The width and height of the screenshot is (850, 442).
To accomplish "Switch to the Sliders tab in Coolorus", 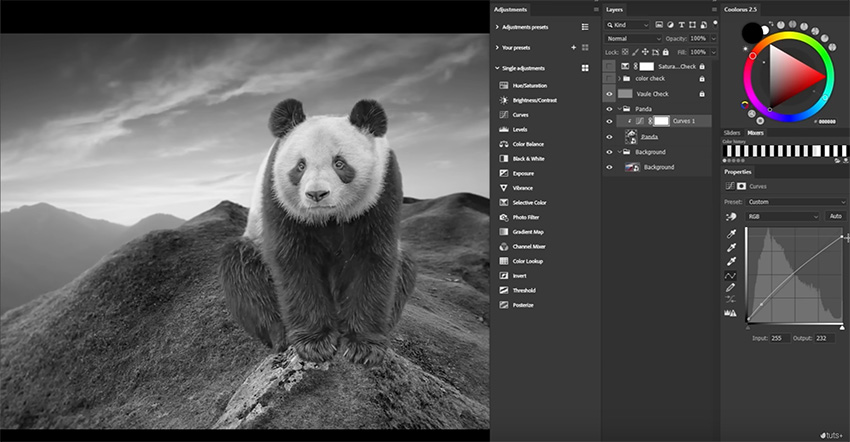I will tap(732, 132).
